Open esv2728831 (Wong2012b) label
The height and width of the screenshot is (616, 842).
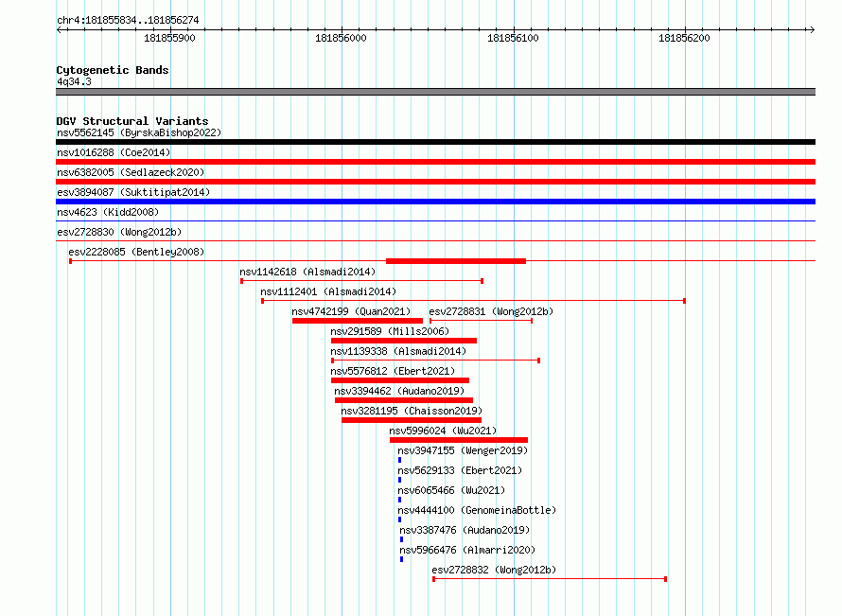491,311
